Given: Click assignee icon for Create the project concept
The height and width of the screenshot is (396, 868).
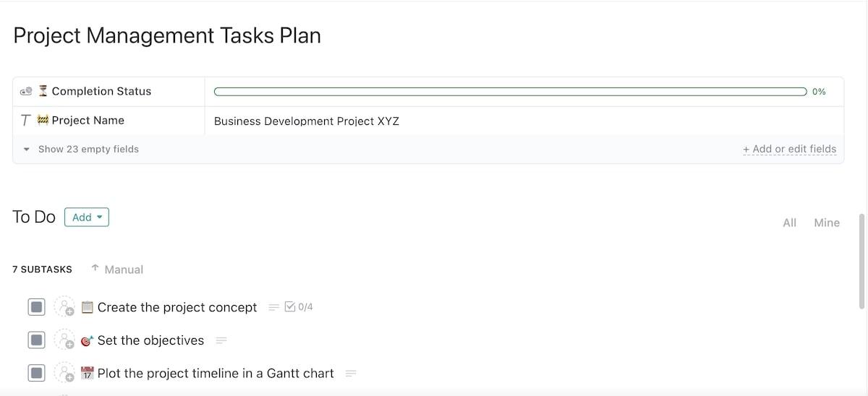Looking at the screenshot, I should click(x=65, y=307).
